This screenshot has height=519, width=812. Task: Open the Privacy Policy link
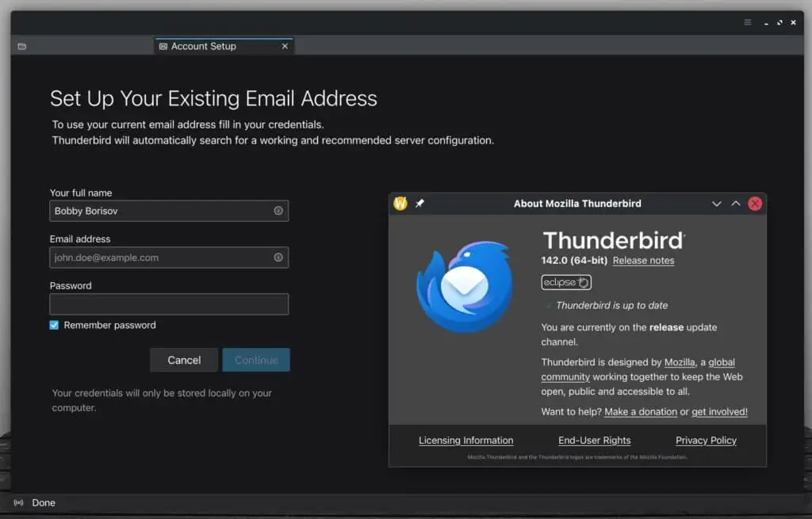click(x=706, y=441)
